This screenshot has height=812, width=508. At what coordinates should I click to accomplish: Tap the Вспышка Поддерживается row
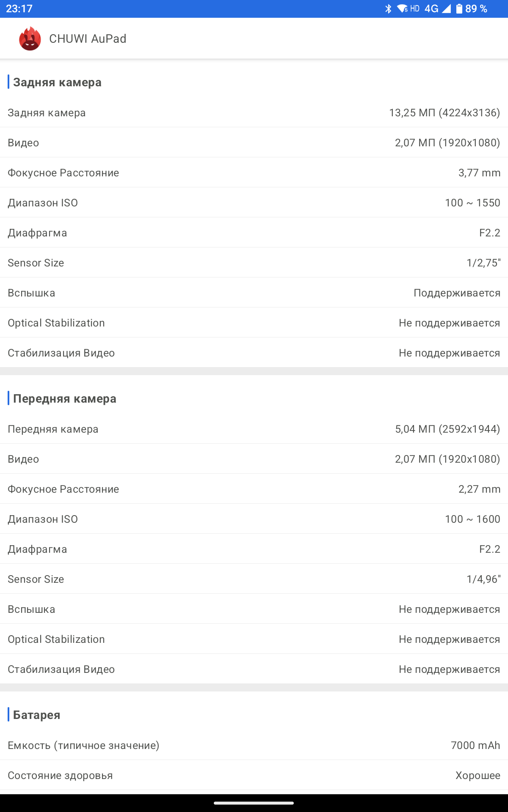point(254,293)
